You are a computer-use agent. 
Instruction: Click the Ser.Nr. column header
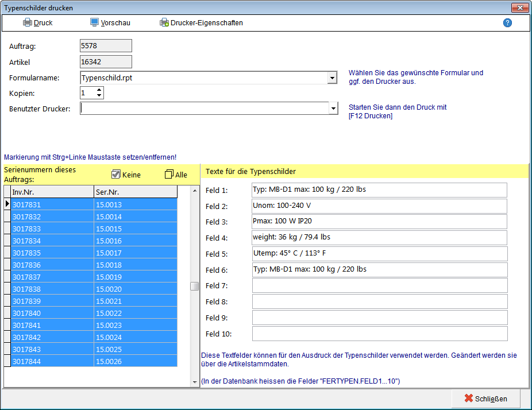point(136,192)
